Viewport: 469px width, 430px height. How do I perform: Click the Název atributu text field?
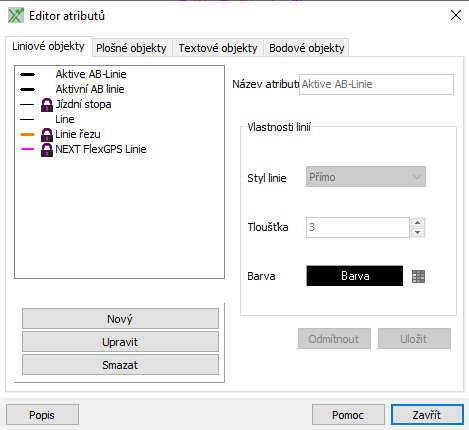[x=376, y=84]
